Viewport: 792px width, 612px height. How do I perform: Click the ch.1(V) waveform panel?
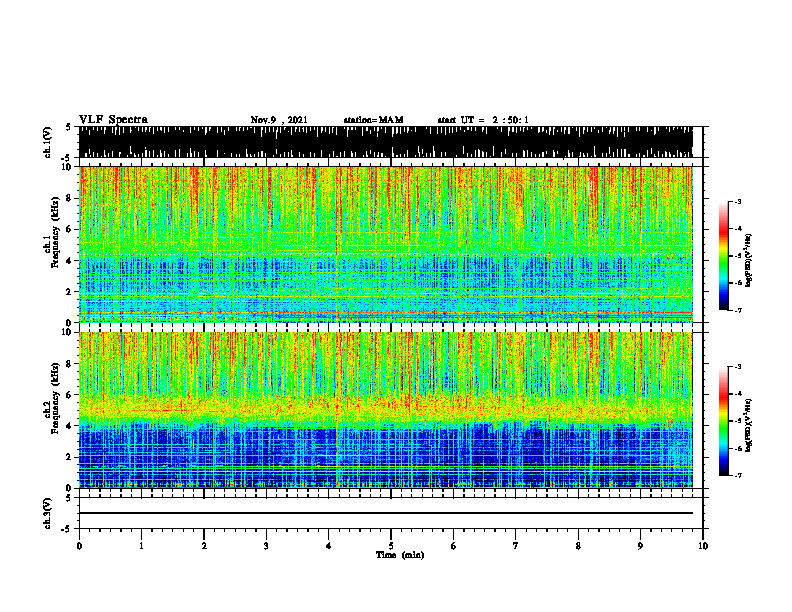[386, 142]
